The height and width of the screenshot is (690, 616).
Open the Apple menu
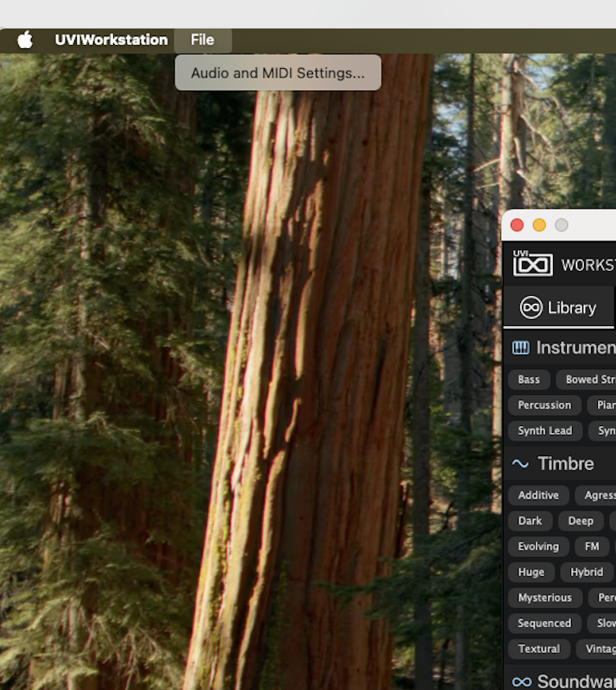[x=25, y=40]
